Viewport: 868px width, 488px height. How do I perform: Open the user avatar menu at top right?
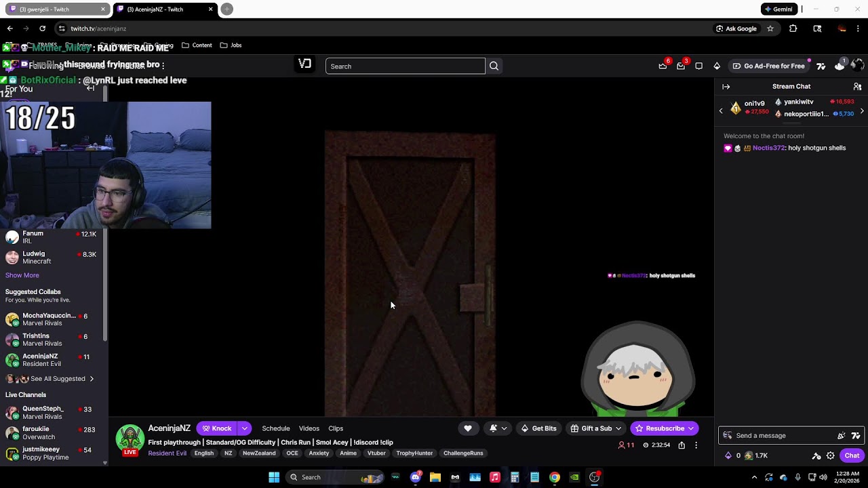coord(857,66)
